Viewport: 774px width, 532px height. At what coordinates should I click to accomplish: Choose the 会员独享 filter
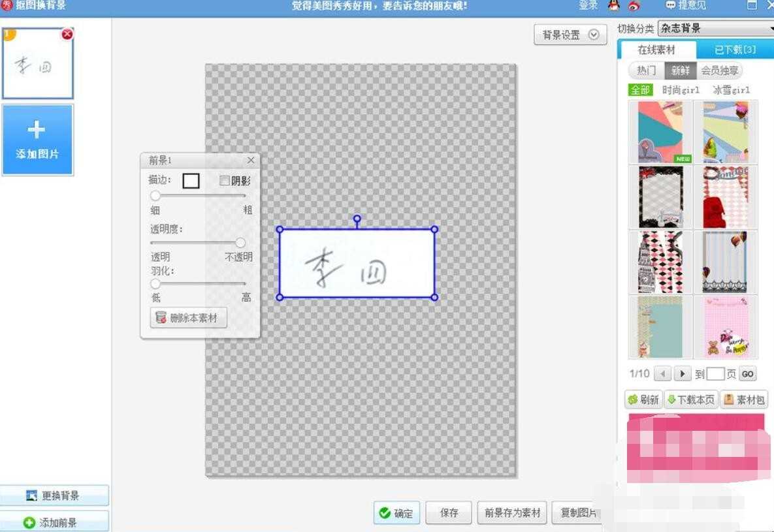click(x=720, y=70)
